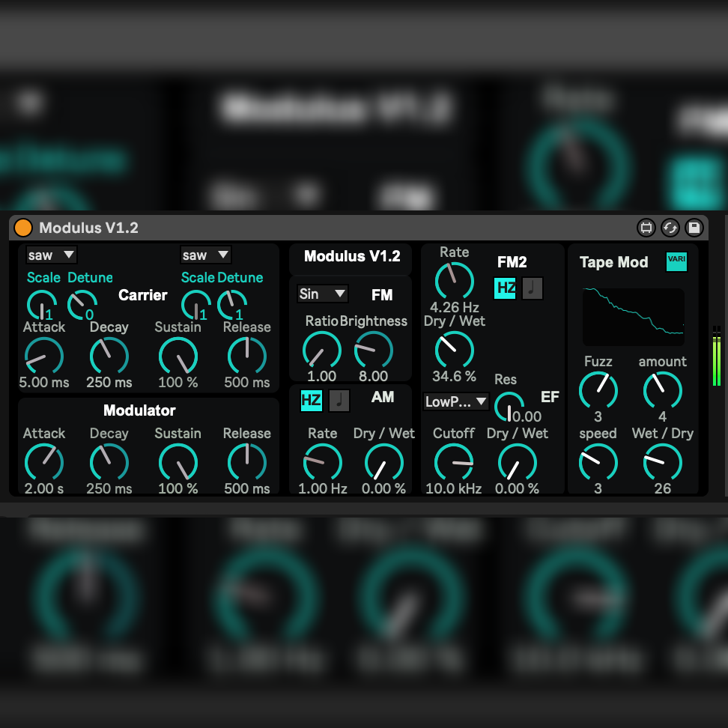Click the Res knob in EF section
728x728 pixels.
(509, 407)
